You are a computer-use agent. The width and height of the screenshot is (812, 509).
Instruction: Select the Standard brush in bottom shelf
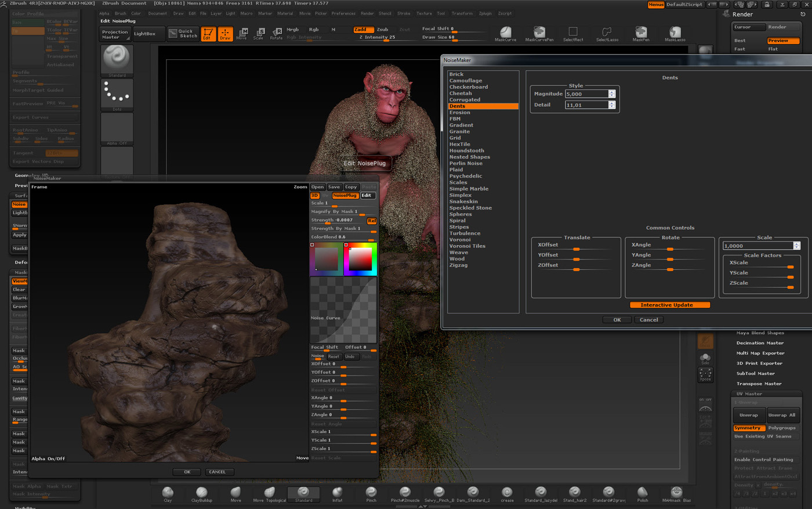coord(304,494)
